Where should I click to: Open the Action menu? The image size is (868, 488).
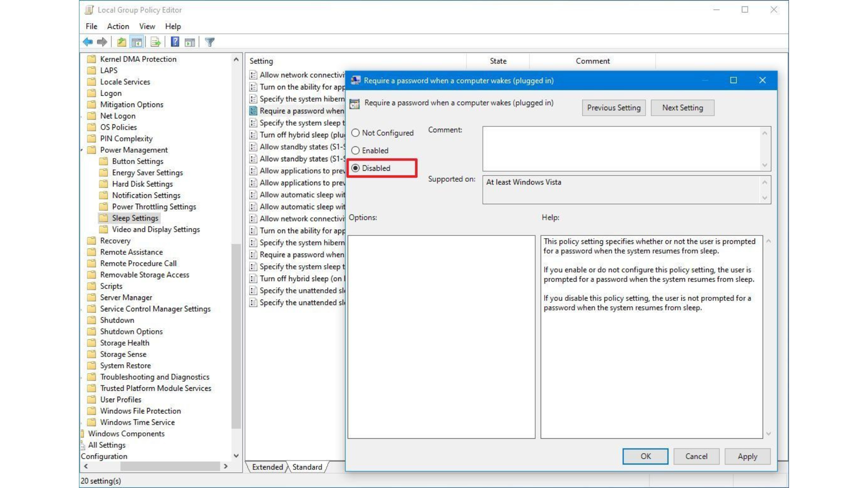click(x=118, y=26)
